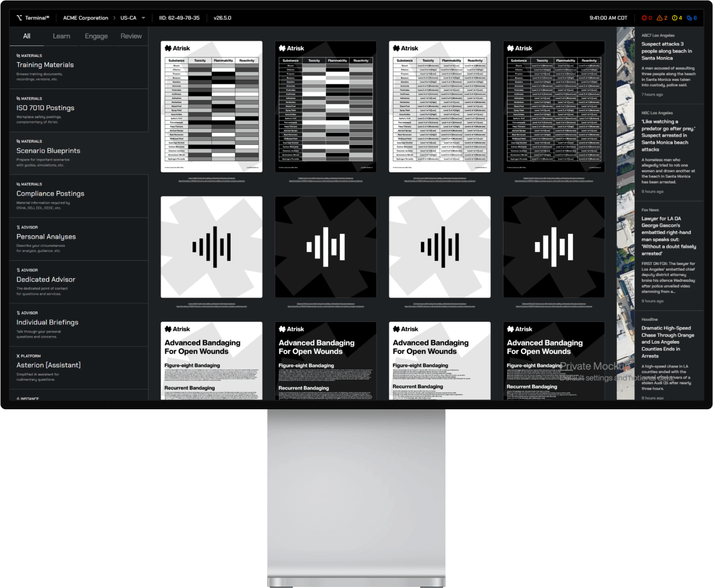Open the red emergency alerts indicator
This screenshot has height=588, width=713.
tap(644, 18)
